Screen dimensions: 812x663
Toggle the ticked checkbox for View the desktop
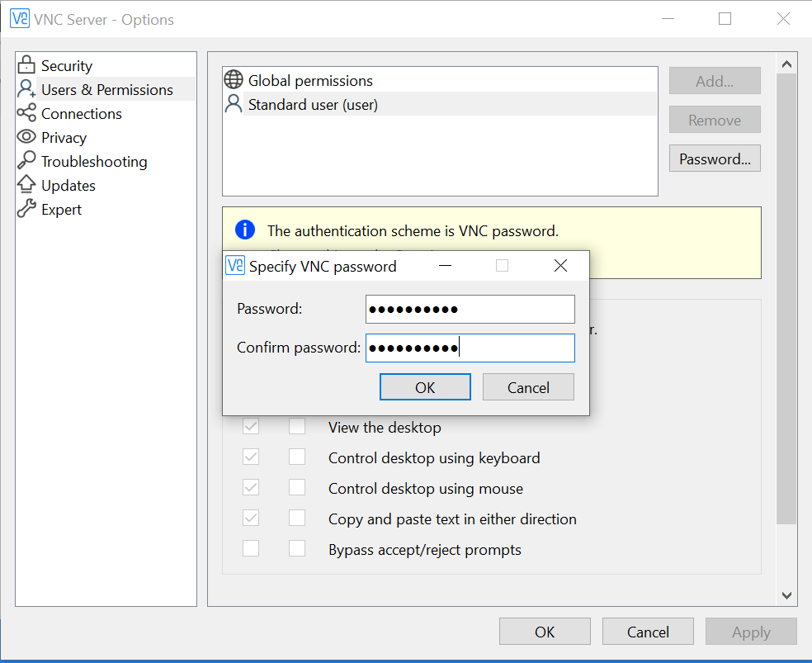pyautogui.click(x=251, y=427)
